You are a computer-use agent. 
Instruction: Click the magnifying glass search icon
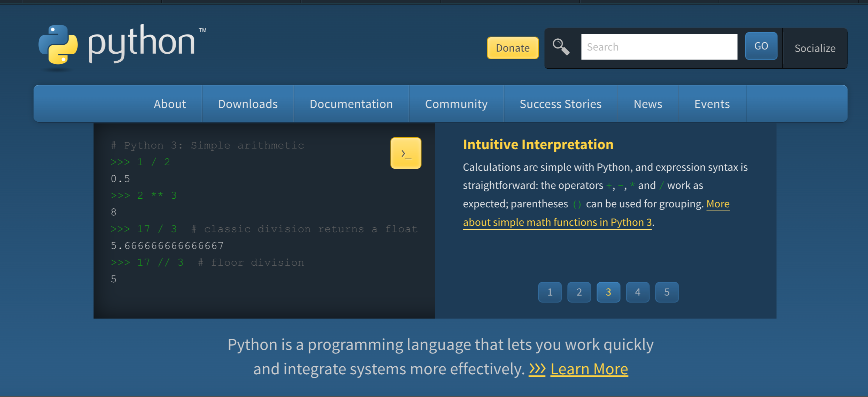coord(561,47)
